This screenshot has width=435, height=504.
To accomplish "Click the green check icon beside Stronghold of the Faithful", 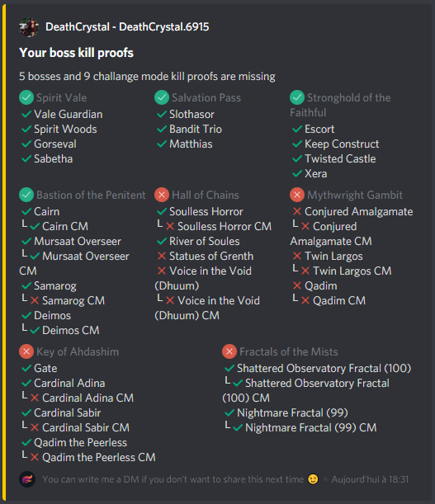I will (297, 97).
